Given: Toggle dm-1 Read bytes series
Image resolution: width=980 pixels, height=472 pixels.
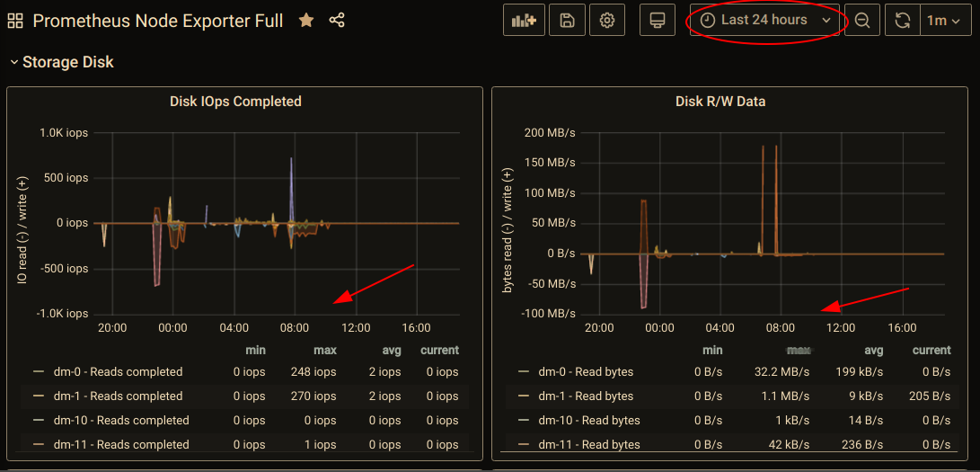Looking at the screenshot, I should pos(586,396).
